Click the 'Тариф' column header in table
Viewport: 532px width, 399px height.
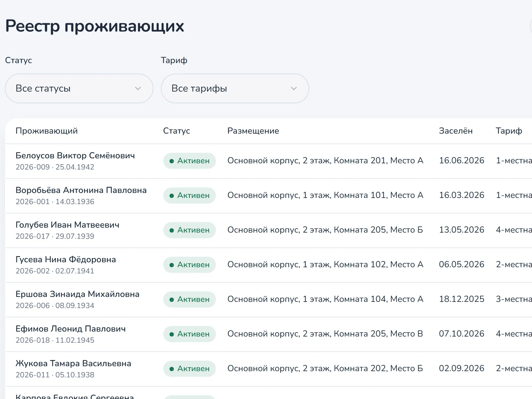[x=509, y=131]
